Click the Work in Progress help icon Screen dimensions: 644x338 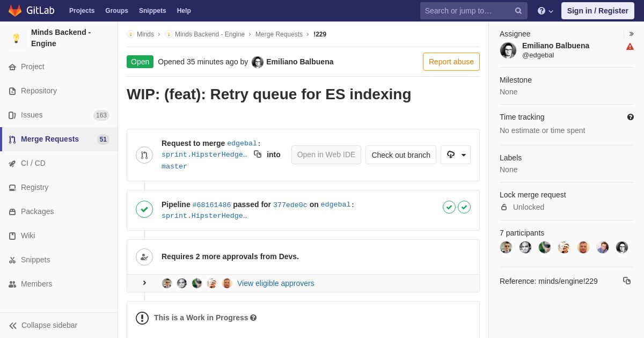pos(253,318)
